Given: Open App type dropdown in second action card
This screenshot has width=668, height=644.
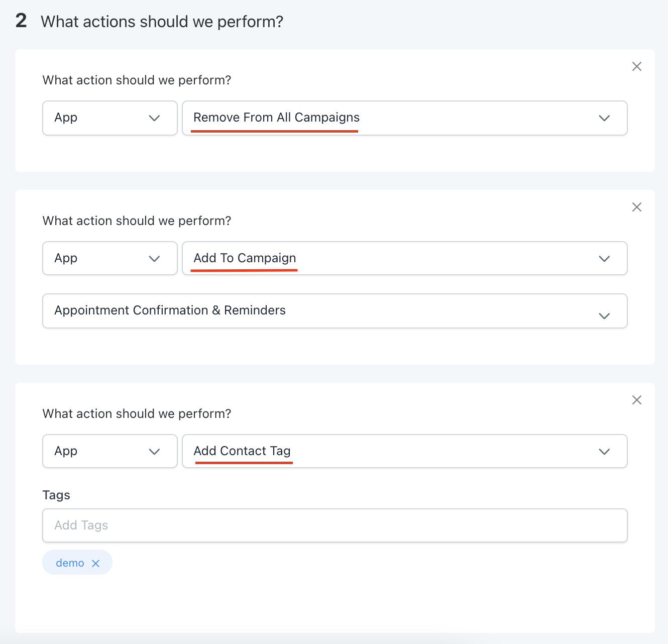Looking at the screenshot, I should pos(100,259).
